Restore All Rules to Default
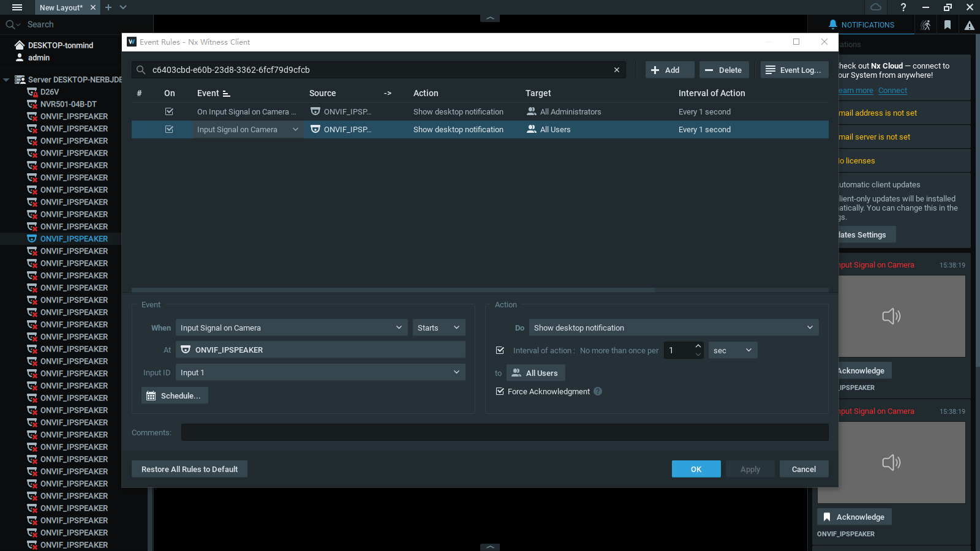980x551 pixels. [x=189, y=469]
